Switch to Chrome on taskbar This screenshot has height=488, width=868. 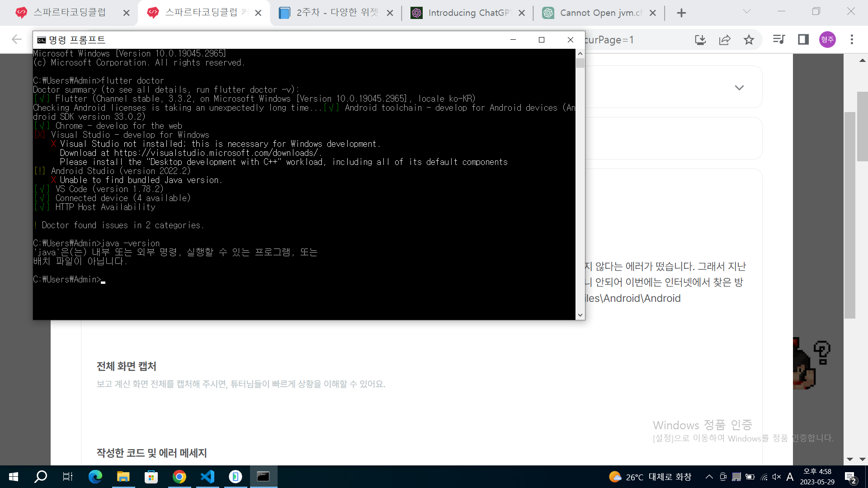[179, 477]
